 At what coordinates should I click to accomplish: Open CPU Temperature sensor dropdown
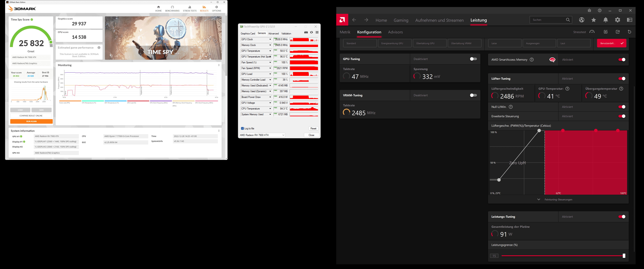click(270, 109)
